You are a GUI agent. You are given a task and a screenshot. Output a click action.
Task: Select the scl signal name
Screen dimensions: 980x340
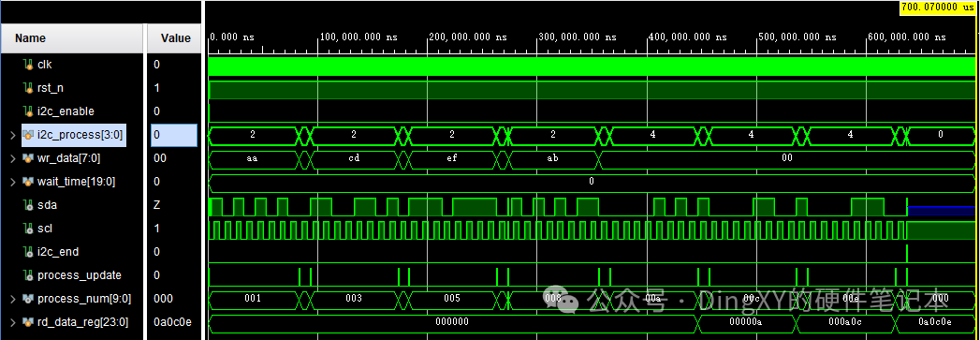coord(46,229)
